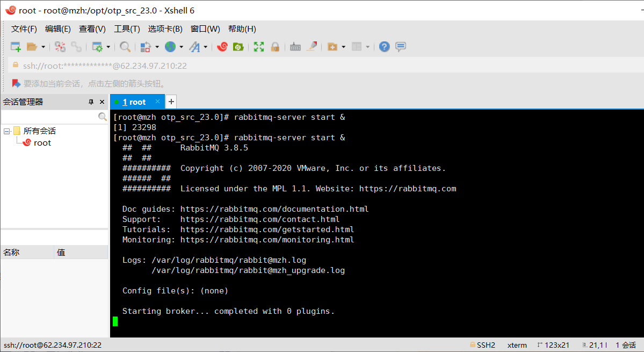Click xterm in the status bar
The image size is (644, 352).
click(x=517, y=345)
